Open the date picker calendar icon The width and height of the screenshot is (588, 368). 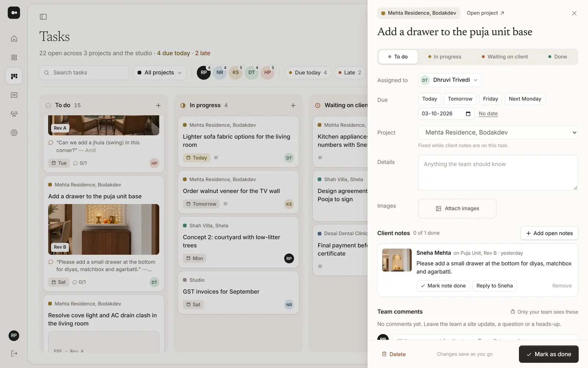point(468,114)
